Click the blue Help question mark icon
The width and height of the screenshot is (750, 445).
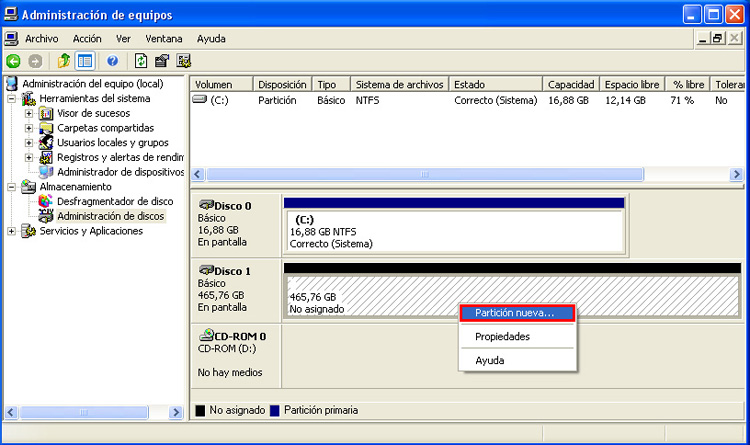click(112, 61)
